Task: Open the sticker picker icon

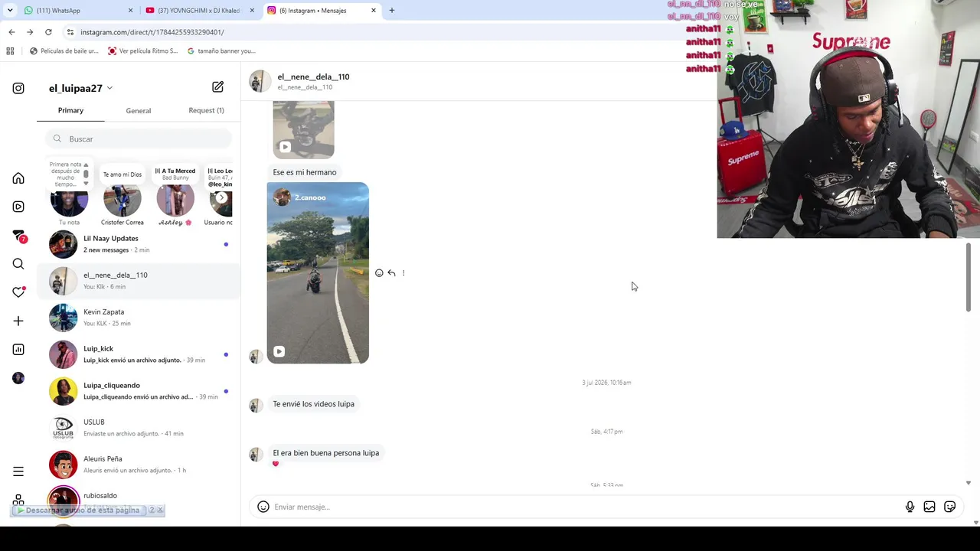Action: (x=950, y=507)
